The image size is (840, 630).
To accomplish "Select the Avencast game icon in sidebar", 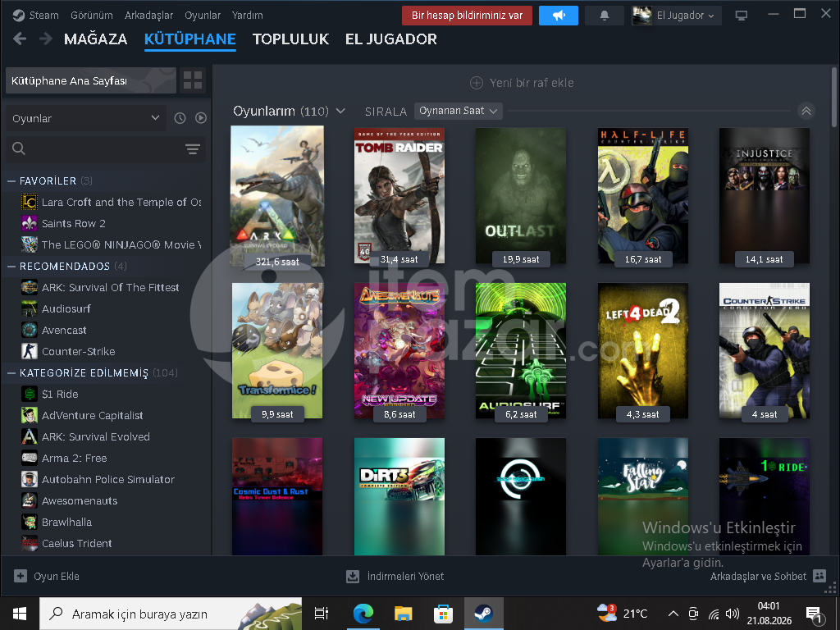I will point(29,330).
